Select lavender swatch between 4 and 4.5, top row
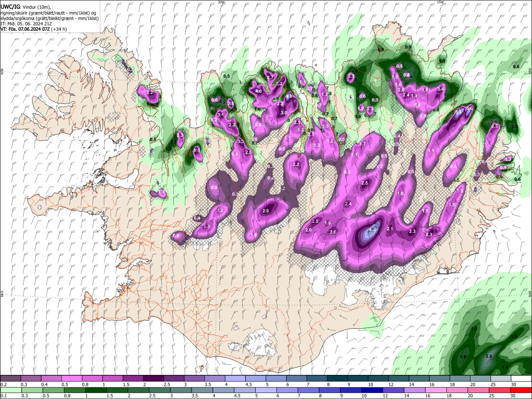The height and width of the screenshot is (399, 532). pyautogui.click(x=235, y=379)
